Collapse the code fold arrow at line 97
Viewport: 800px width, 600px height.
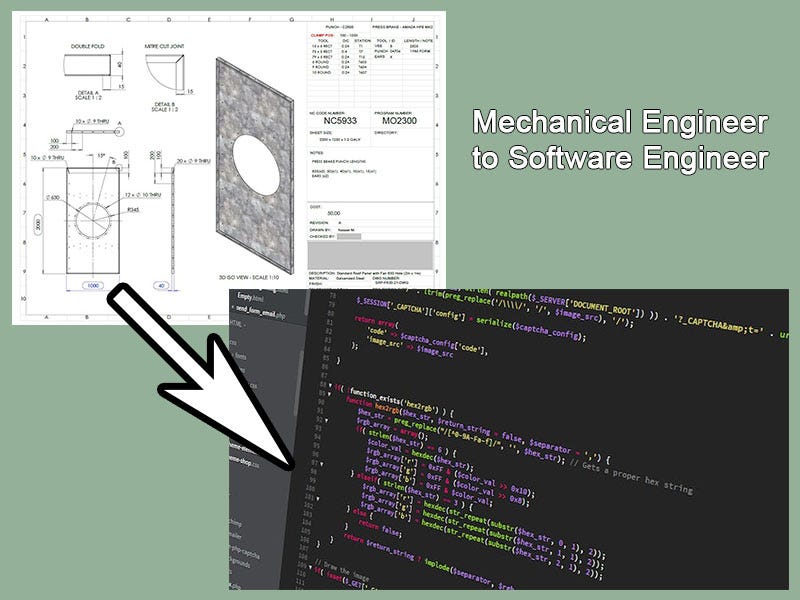pos(321,462)
